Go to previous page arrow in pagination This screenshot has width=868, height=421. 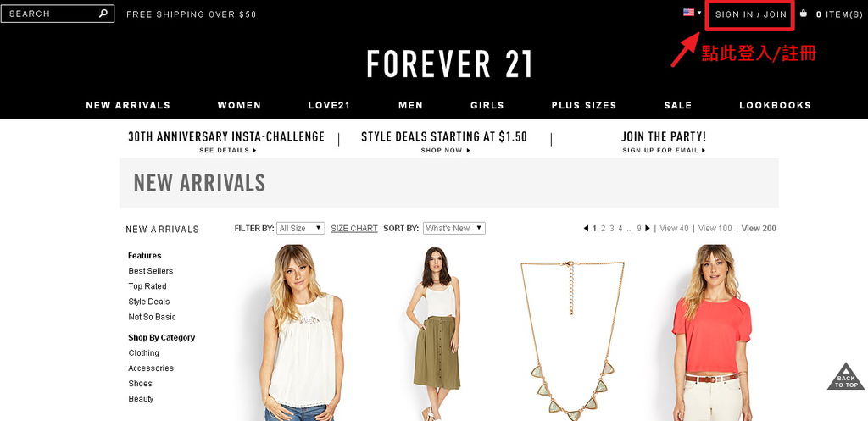pyautogui.click(x=587, y=228)
